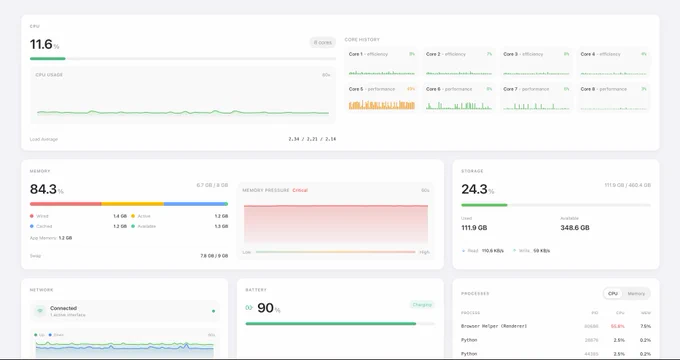Click the App Memory 1.2 GB value
Screen dimensions: 680x360
65,238
